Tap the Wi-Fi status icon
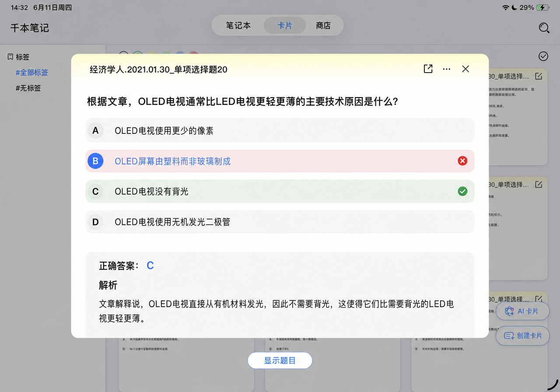560x392 pixels. pyautogui.click(x=505, y=7)
